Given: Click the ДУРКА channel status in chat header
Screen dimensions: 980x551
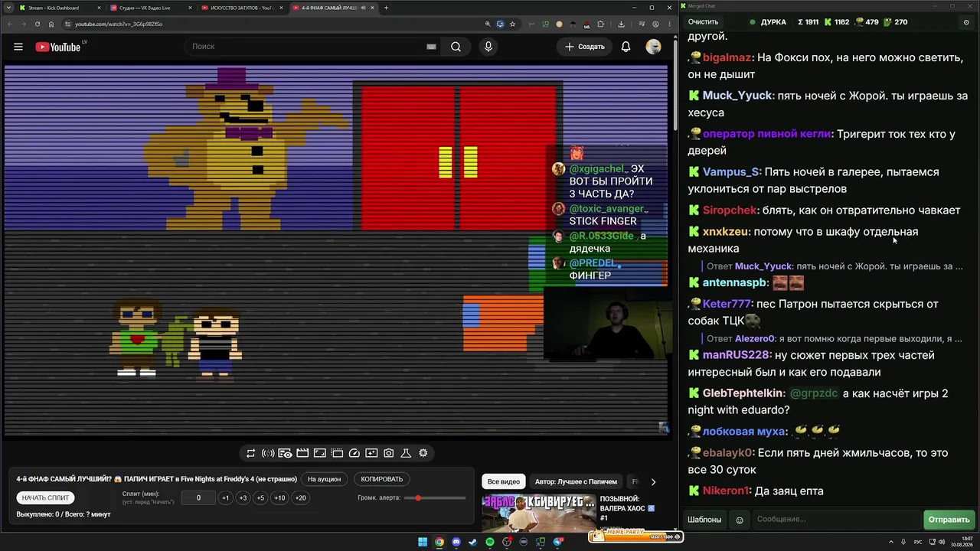Looking at the screenshot, I should point(768,22).
